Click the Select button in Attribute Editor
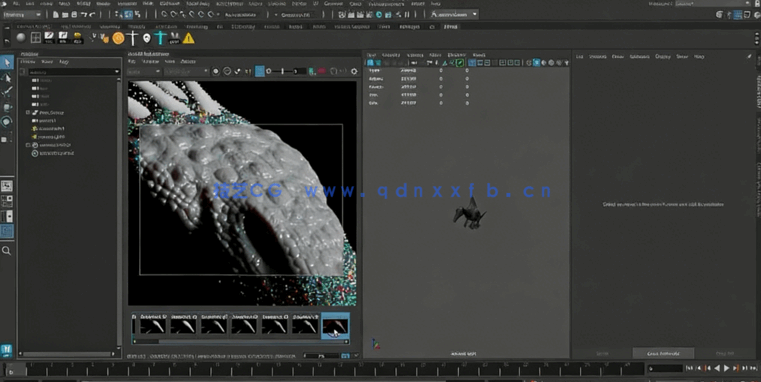This screenshot has height=382, width=761. click(x=602, y=353)
